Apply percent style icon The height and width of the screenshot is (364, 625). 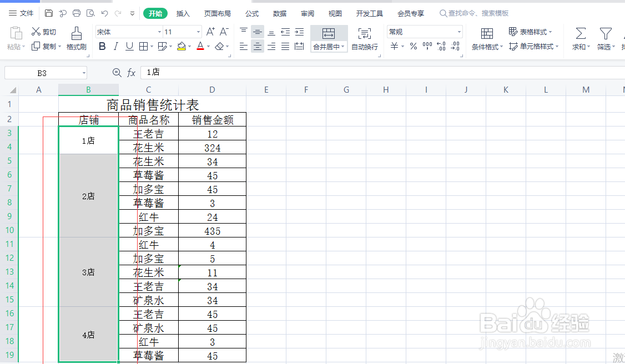coord(414,46)
